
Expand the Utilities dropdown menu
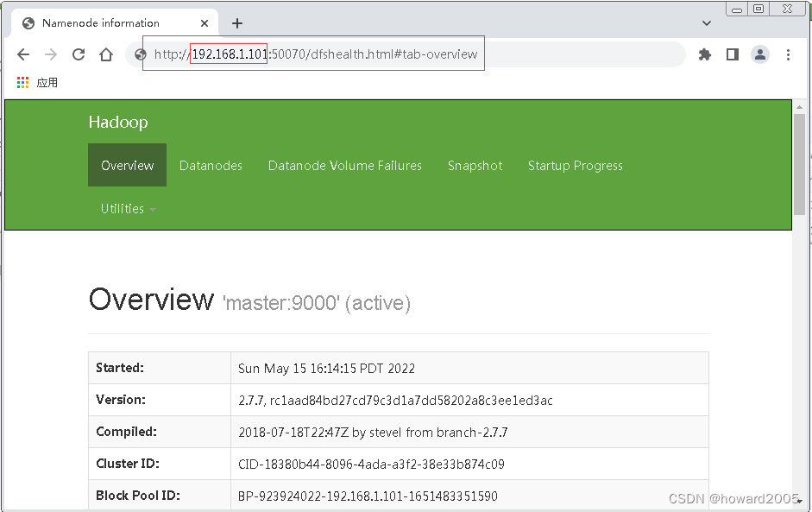[x=128, y=208]
